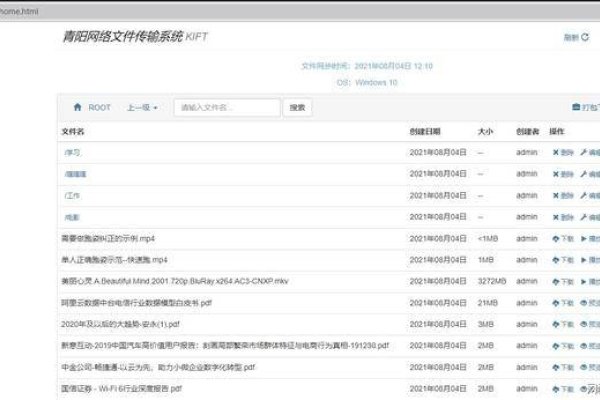Image resolution: width=600 pixels, height=400 pixels.
Task: Click the Wi-Fi 6 pdf file name
Action: [x=121, y=389]
